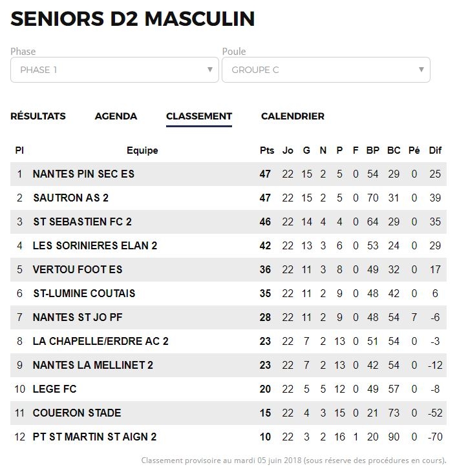
Task: Select NANTES ST JO PF row
Action: click(x=229, y=317)
